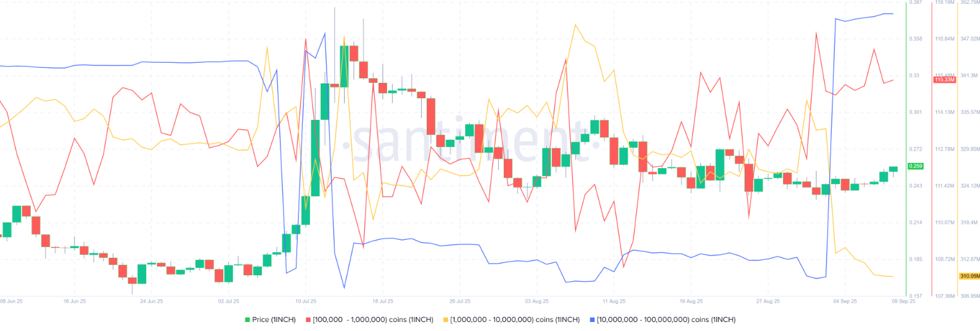Toggle the [1,000,000 - 10,000,000) coins series label
This screenshot has height=331, width=980.
click(515, 319)
